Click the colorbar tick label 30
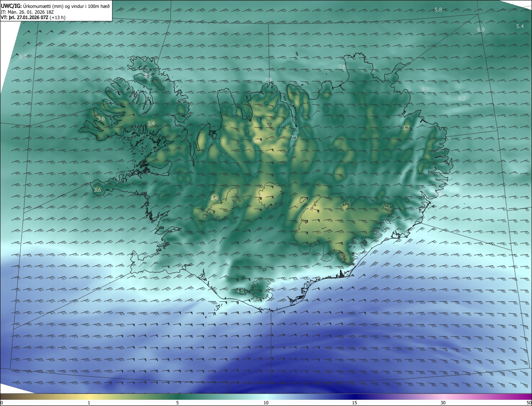 443,403
